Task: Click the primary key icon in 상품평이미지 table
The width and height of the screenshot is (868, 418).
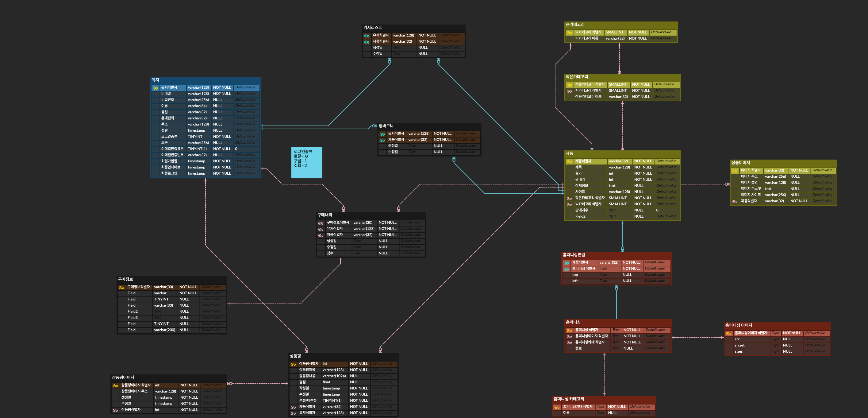Action: click(x=115, y=386)
